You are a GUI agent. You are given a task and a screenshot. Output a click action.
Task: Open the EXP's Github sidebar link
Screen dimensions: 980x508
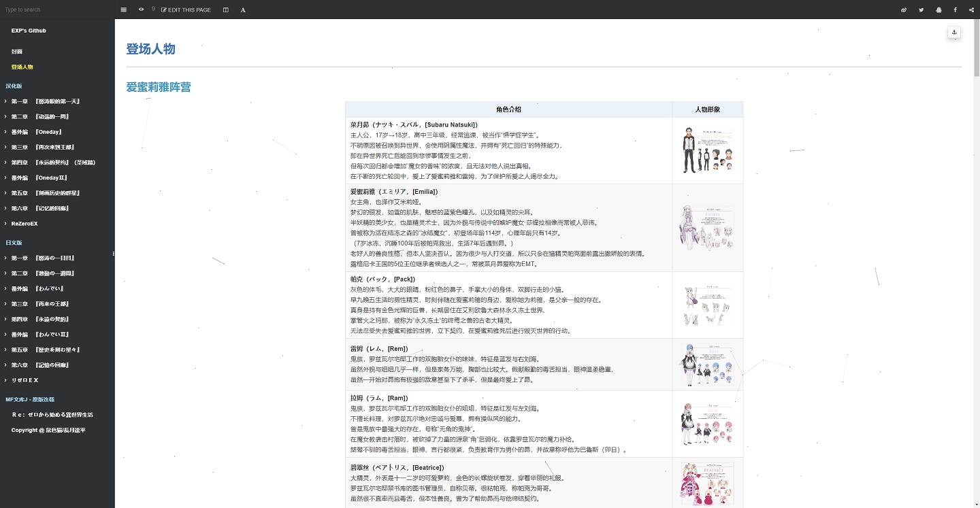click(29, 31)
